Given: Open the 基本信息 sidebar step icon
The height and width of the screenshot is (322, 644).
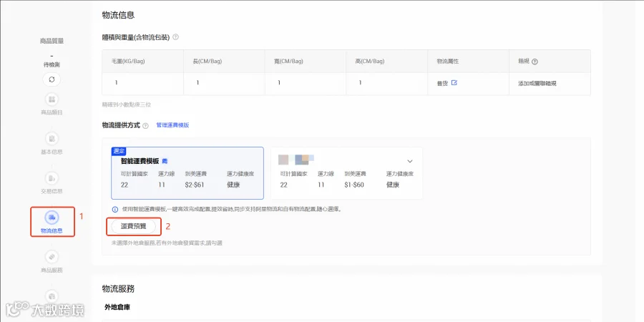Looking at the screenshot, I should pos(52,139).
